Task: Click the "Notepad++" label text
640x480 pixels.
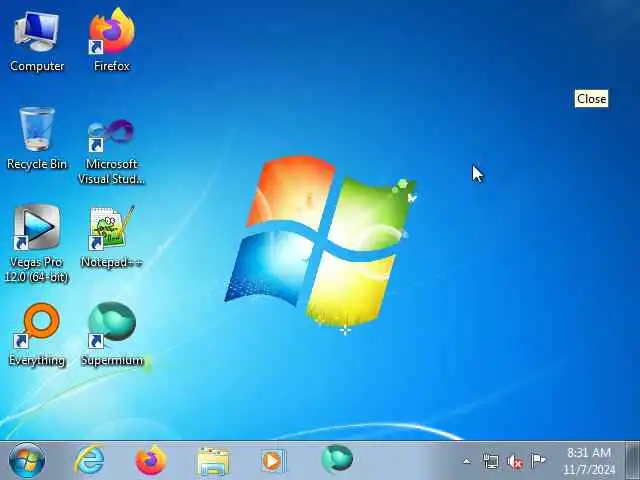Action: coord(111,262)
